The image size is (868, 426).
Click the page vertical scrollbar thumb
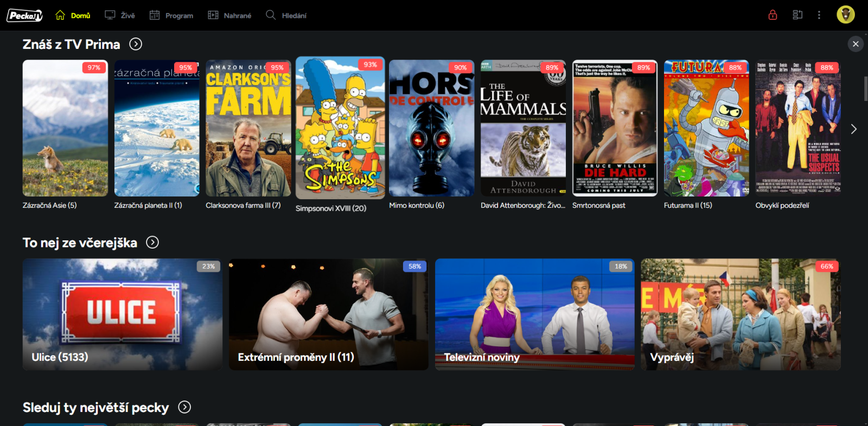[x=866, y=88]
